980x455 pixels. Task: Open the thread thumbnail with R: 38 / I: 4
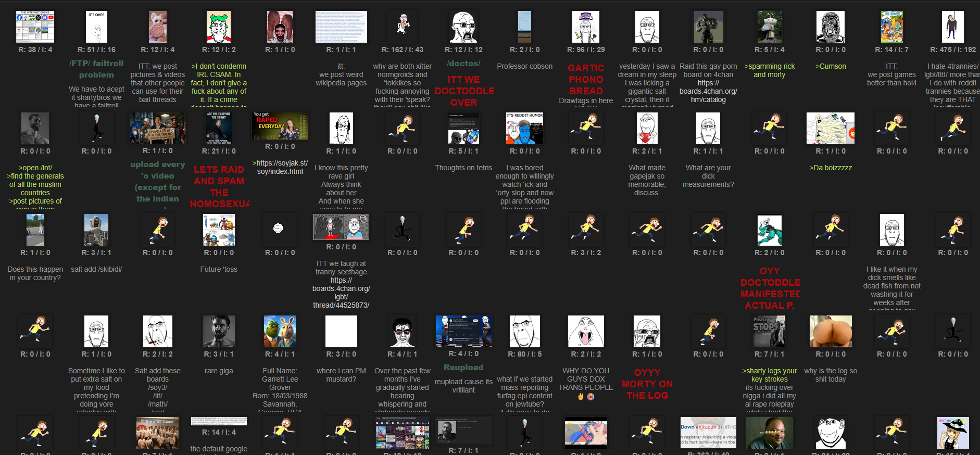pos(35,27)
